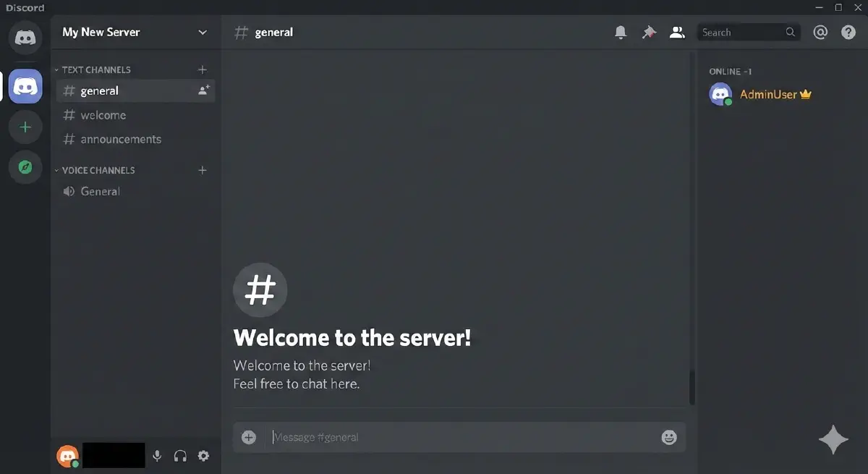This screenshot has width=868, height=474.
Task: Select the announcements channel
Action: click(120, 139)
